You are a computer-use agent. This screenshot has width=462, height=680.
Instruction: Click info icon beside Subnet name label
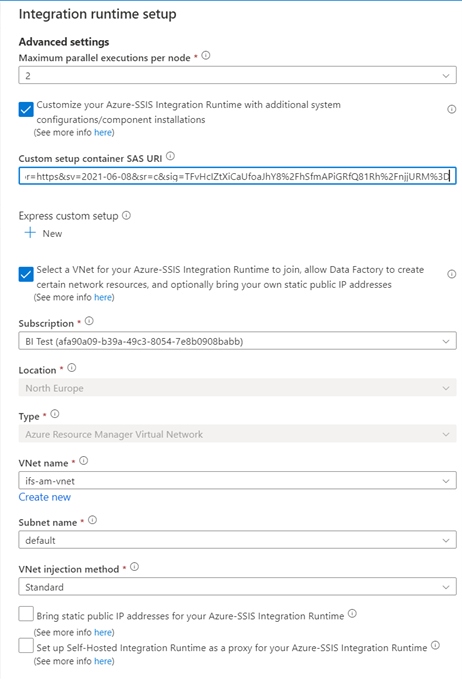(92, 520)
